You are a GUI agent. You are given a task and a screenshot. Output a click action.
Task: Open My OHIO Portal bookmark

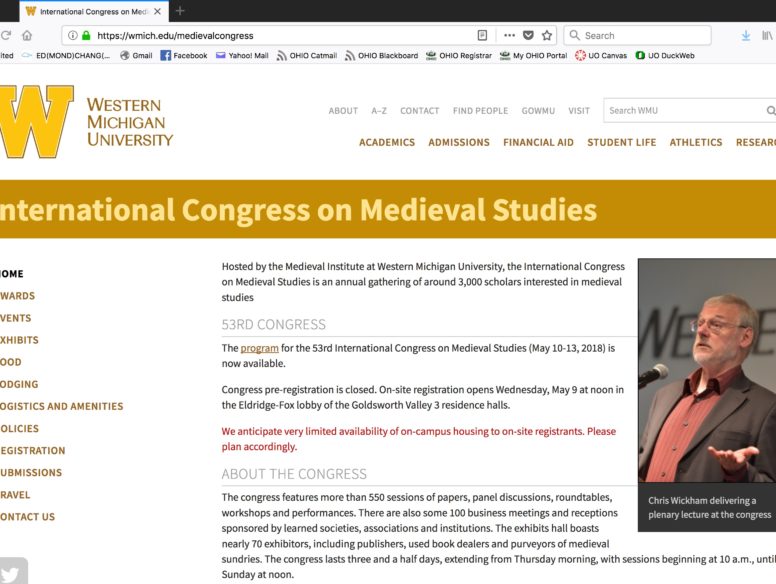coord(534,55)
